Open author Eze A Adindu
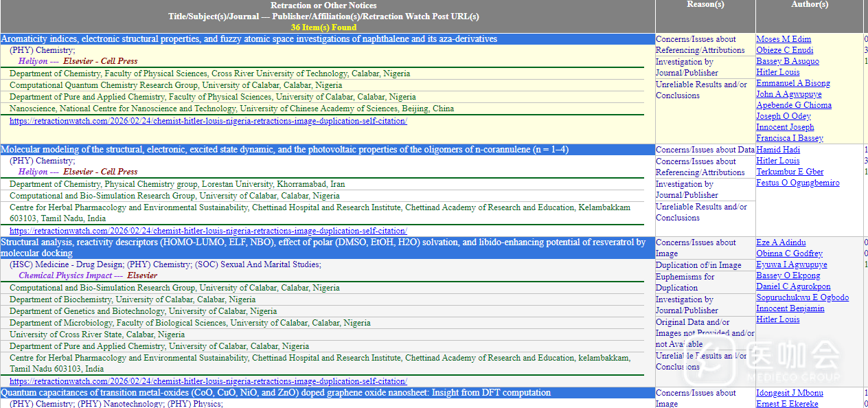Screen dimensions: 868x408 781,242
